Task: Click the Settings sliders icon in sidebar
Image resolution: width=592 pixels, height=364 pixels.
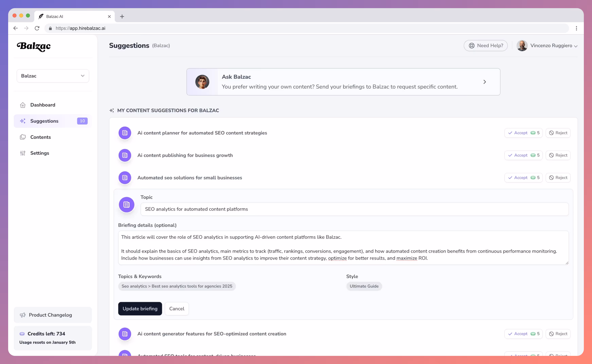Action: (x=23, y=153)
